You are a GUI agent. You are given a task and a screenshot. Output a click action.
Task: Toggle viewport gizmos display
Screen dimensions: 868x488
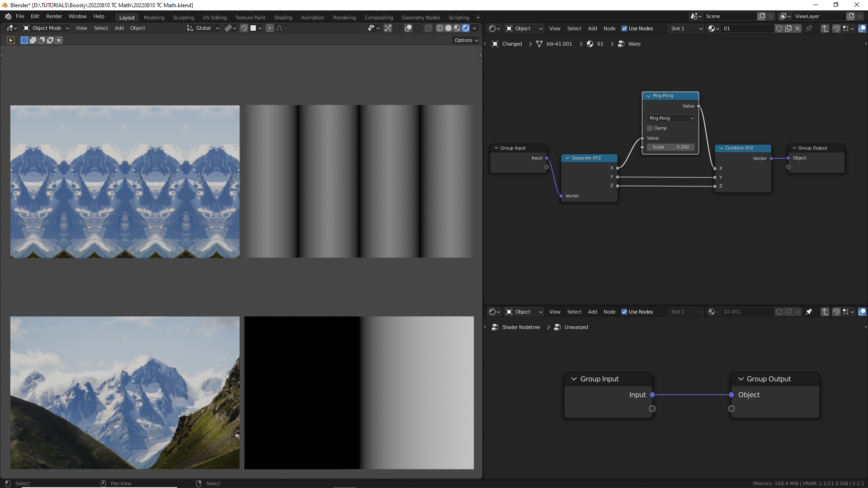[x=388, y=28]
